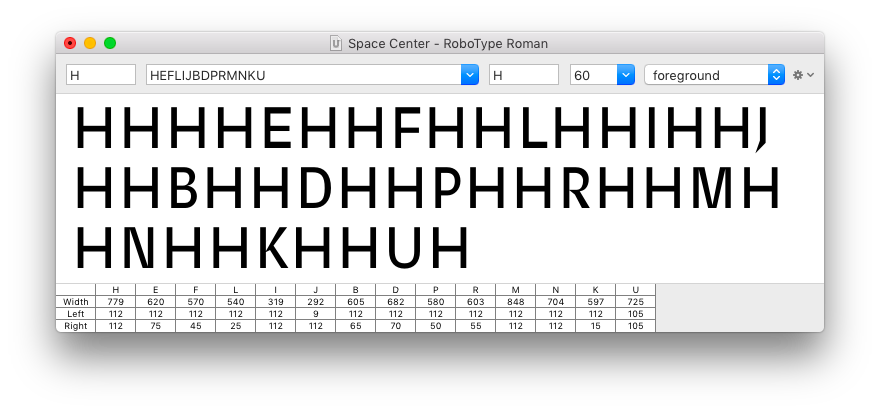Select the B glyph in preview
The height and width of the screenshot is (412, 880).
click(183, 187)
